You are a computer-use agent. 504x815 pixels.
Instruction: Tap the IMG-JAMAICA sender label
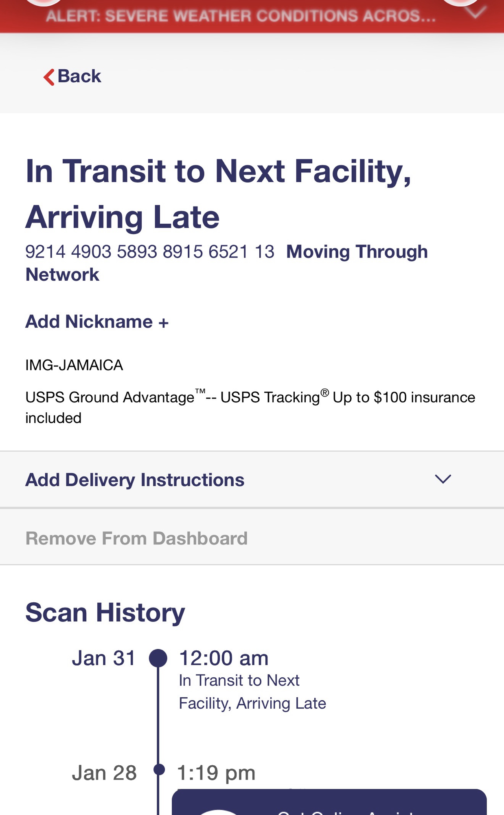point(74,365)
